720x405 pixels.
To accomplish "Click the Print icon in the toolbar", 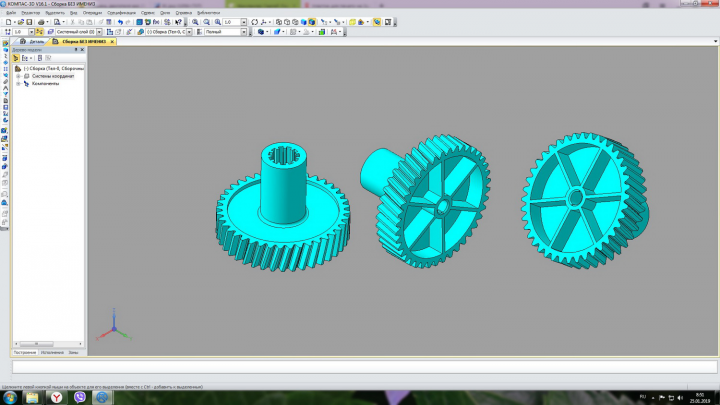I will coord(41,22).
